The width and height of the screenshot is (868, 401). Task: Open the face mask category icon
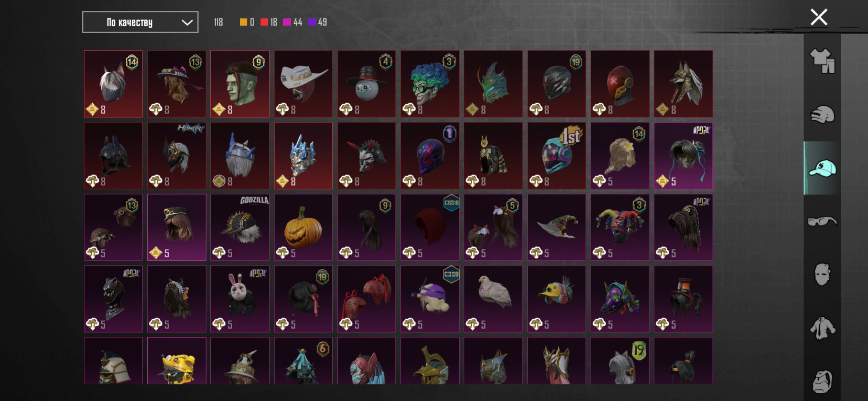(822, 275)
